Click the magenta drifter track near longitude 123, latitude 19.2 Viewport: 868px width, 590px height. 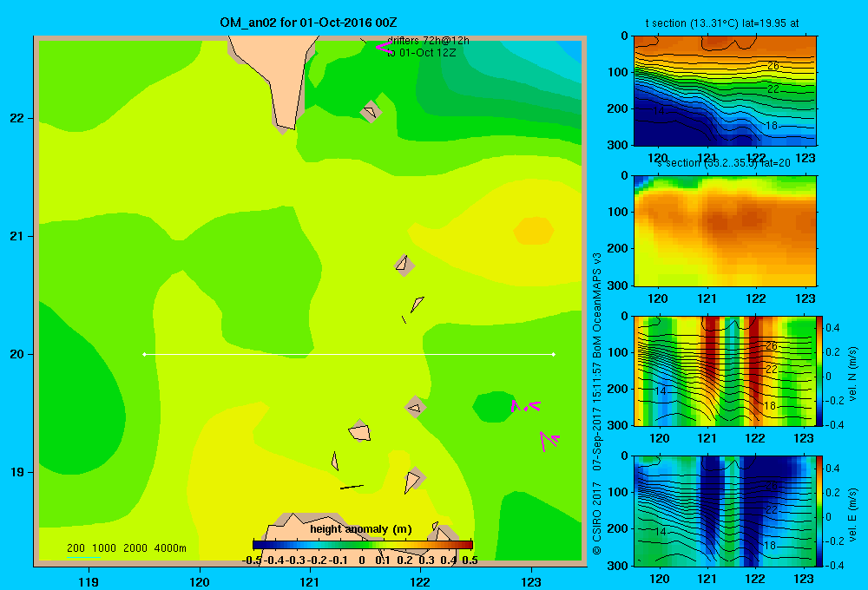[x=549, y=441]
